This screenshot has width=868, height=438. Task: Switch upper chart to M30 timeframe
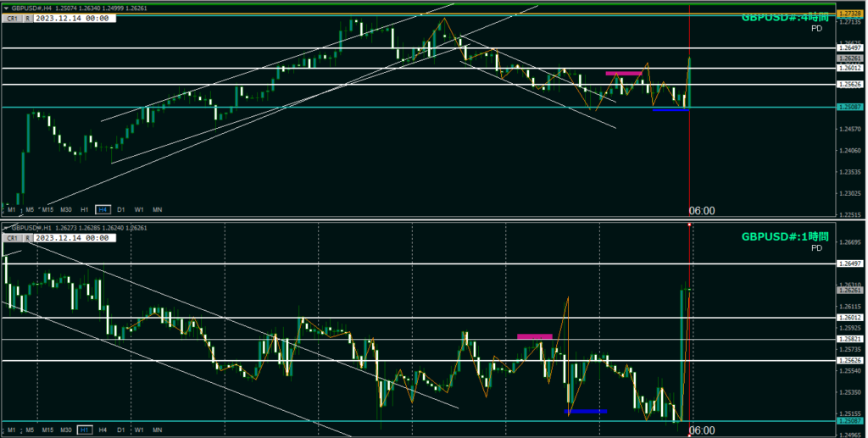[x=66, y=209]
